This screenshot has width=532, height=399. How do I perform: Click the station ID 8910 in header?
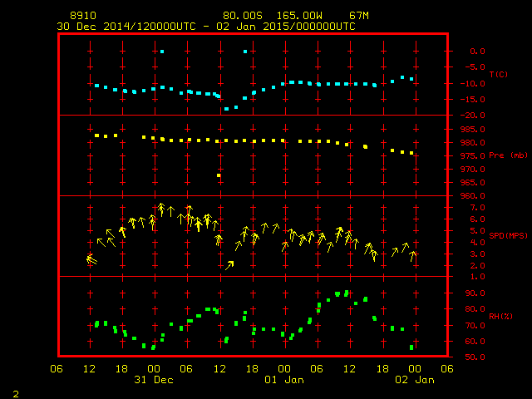point(85,16)
